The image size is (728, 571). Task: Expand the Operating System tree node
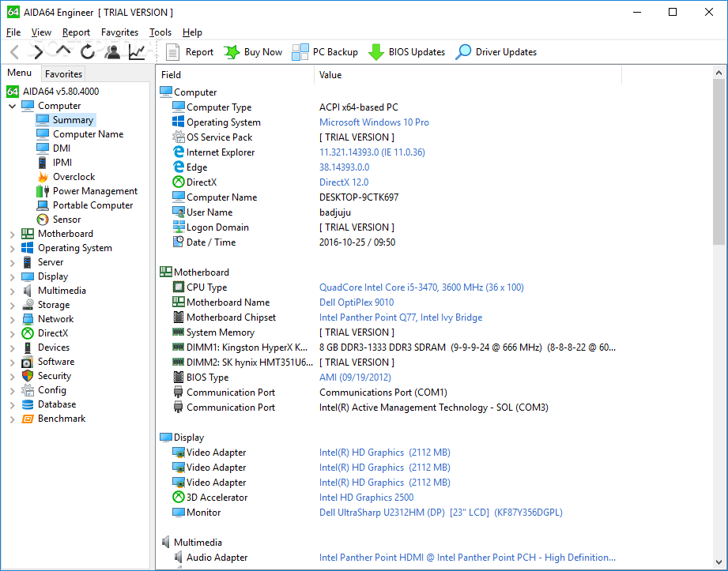tap(13, 249)
